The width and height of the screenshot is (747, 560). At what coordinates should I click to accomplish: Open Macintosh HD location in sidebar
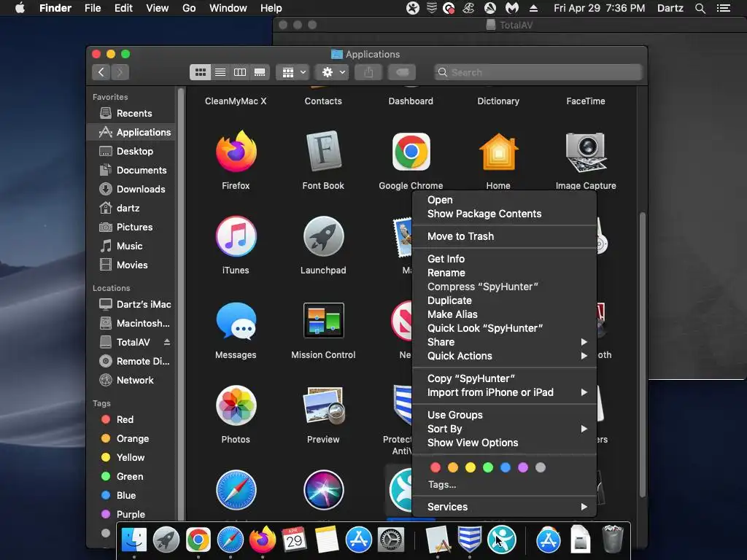click(x=132, y=323)
